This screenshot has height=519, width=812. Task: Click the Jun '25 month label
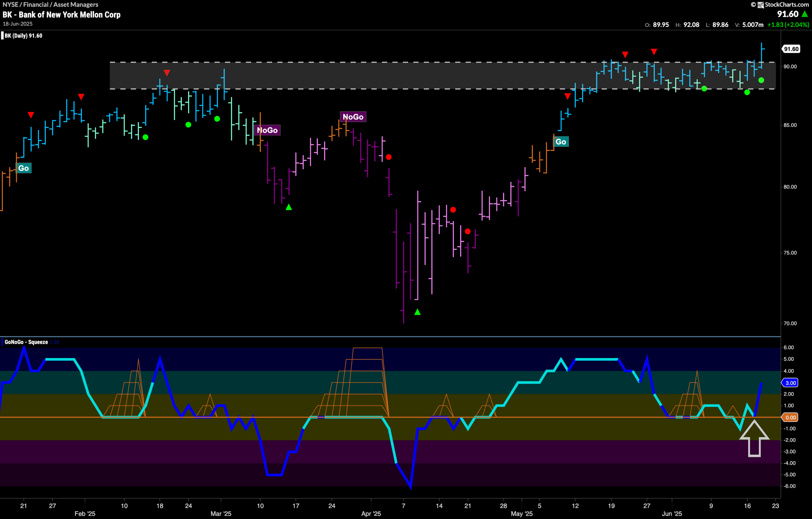click(x=672, y=514)
